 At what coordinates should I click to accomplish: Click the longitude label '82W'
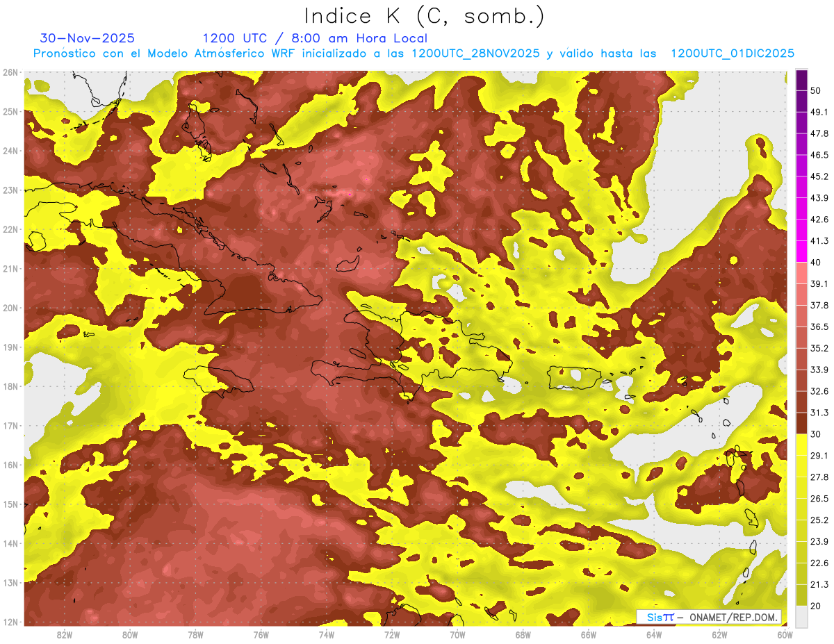[65, 634]
